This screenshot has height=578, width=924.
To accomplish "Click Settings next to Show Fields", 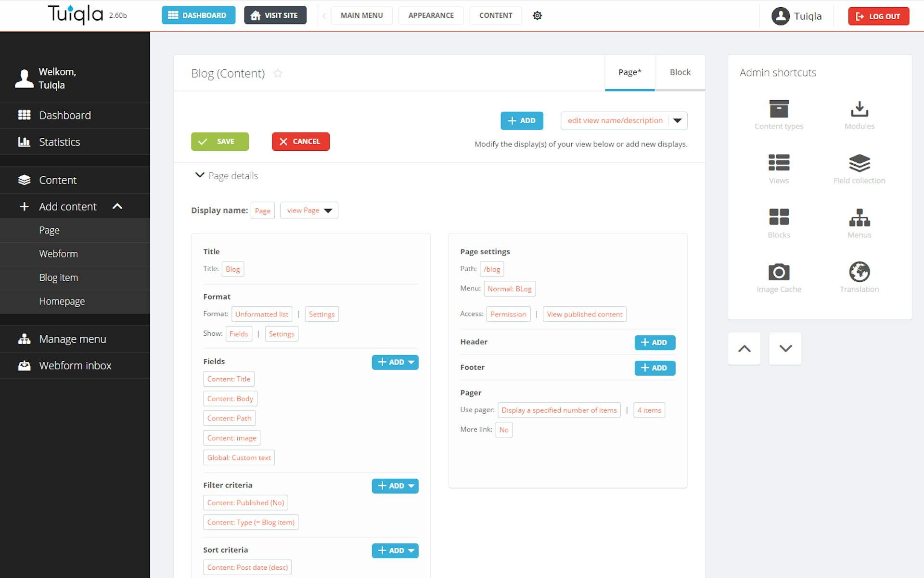I will tap(282, 334).
